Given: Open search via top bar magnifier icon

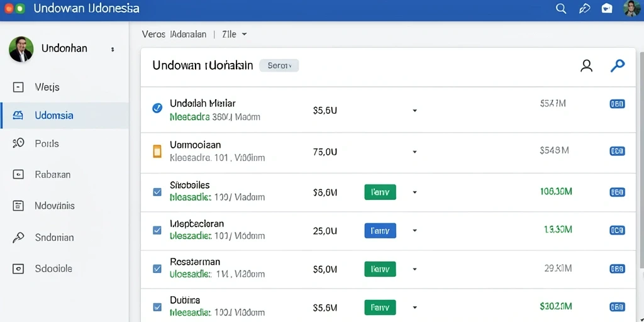Looking at the screenshot, I should coord(560,9).
